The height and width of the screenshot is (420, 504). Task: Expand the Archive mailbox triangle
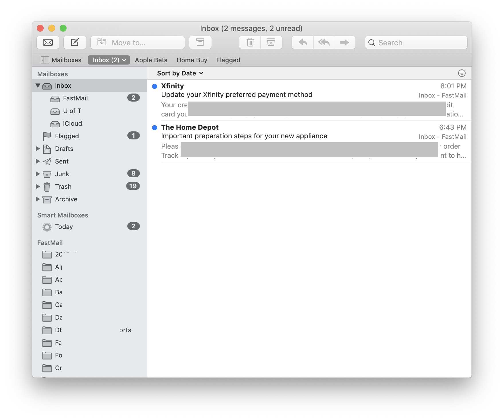click(38, 199)
